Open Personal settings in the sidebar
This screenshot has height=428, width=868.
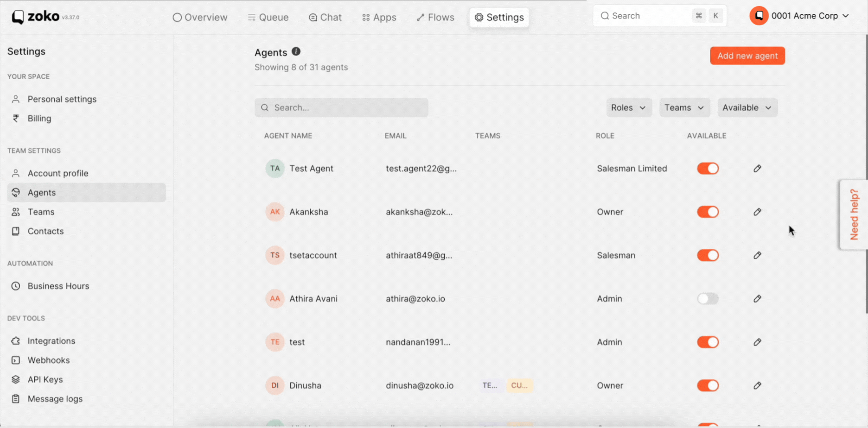coord(87,99)
